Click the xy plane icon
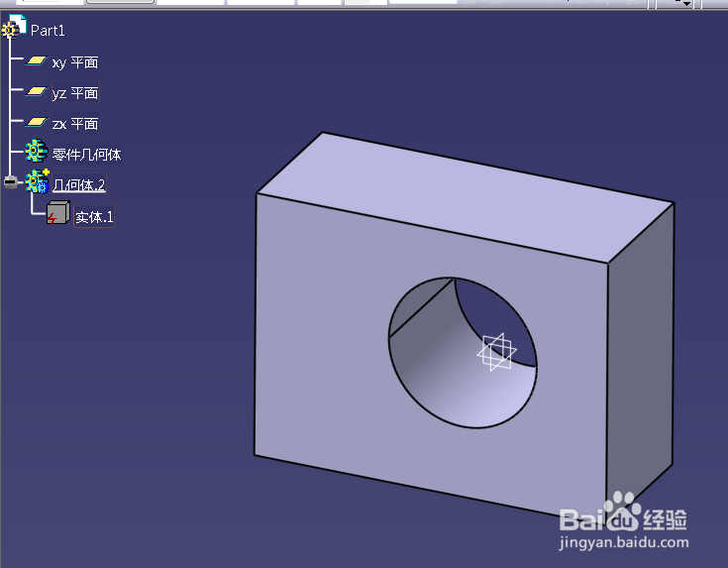 click(37, 60)
